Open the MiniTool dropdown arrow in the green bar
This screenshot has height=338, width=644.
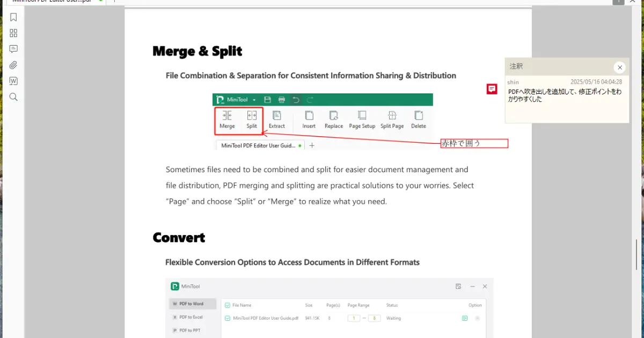[x=254, y=100]
